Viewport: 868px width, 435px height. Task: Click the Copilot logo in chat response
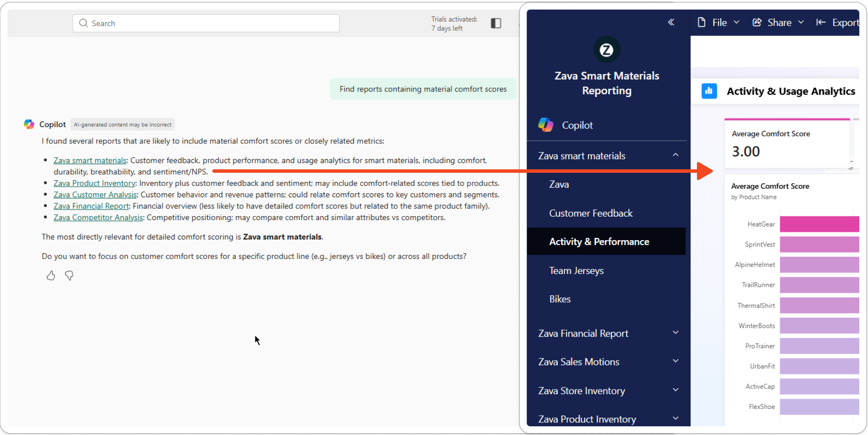click(x=29, y=124)
